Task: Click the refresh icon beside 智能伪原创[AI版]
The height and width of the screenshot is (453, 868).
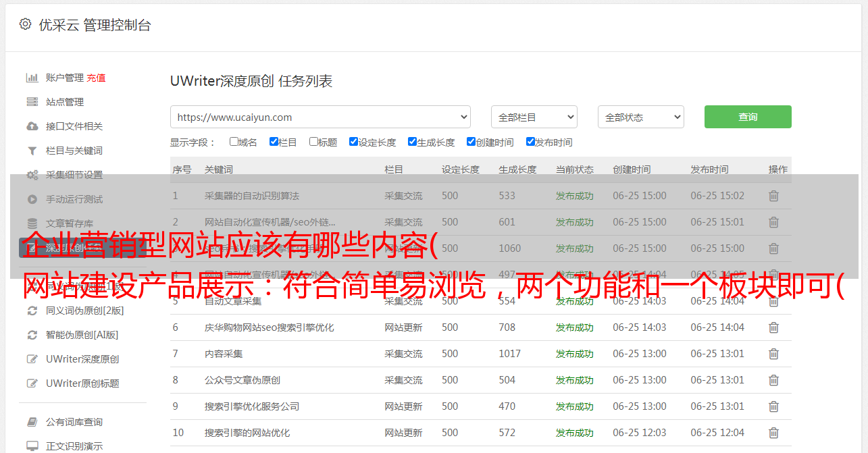Action: pos(32,335)
